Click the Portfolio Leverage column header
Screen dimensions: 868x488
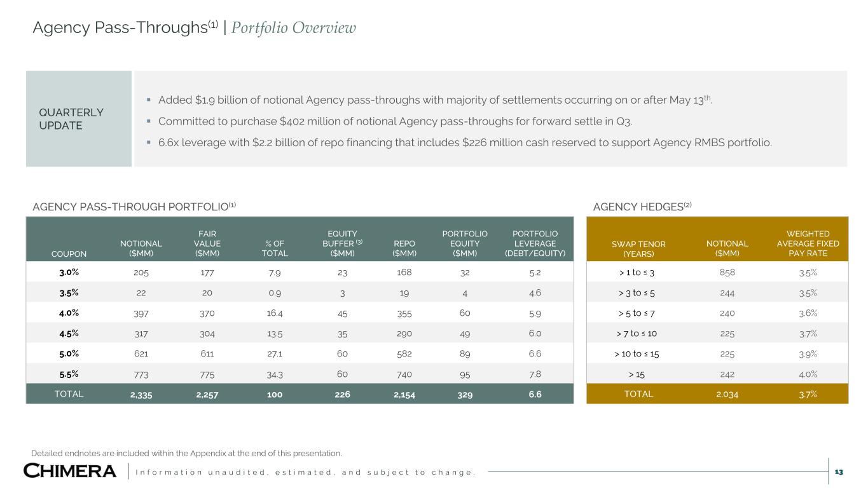(535, 243)
